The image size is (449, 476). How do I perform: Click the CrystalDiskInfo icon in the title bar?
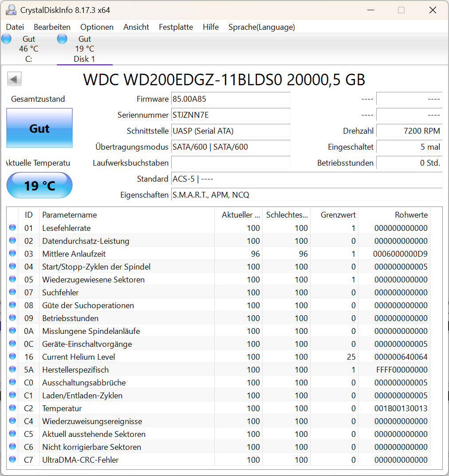click(10, 9)
